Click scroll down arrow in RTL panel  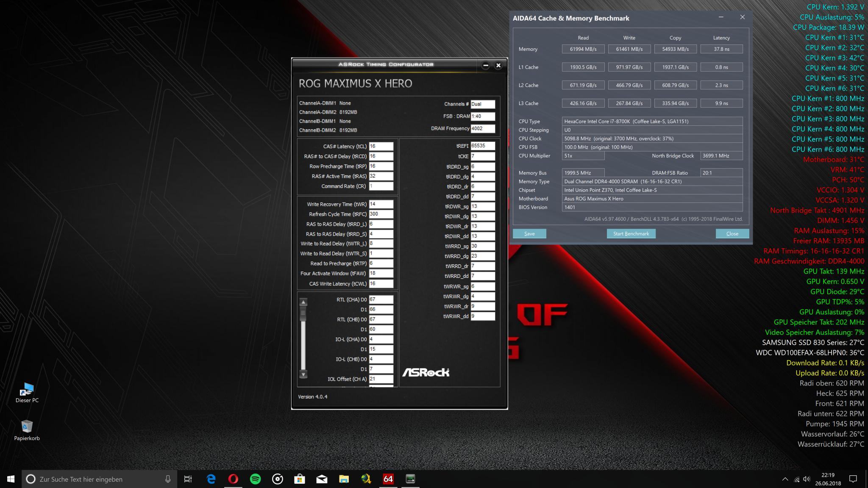(303, 374)
